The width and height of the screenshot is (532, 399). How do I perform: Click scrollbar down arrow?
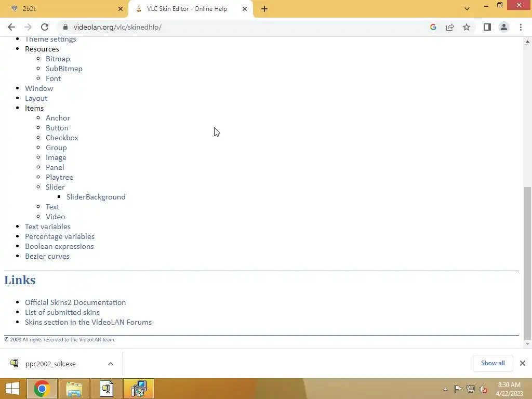pyautogui.click(x=527, y=344)
